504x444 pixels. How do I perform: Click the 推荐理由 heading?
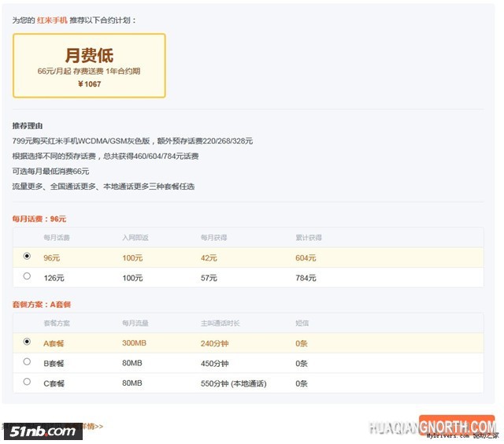[x=28, y=126]
